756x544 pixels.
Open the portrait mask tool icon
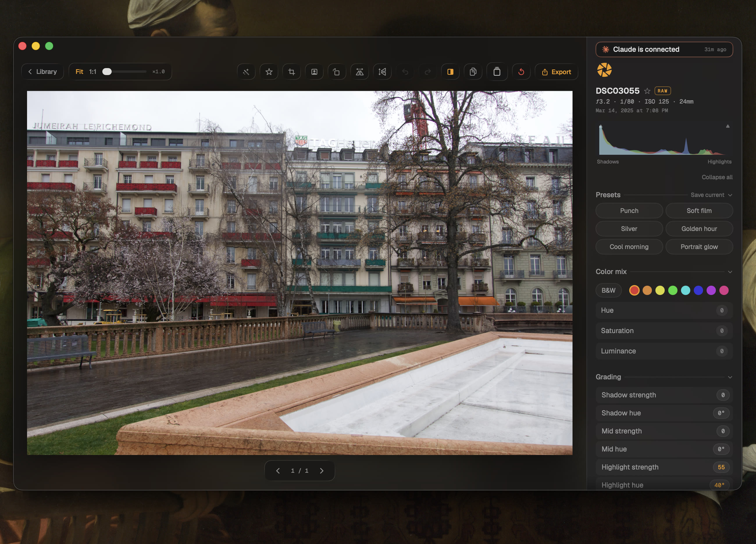pyautogui.click(x=314, y=72)
